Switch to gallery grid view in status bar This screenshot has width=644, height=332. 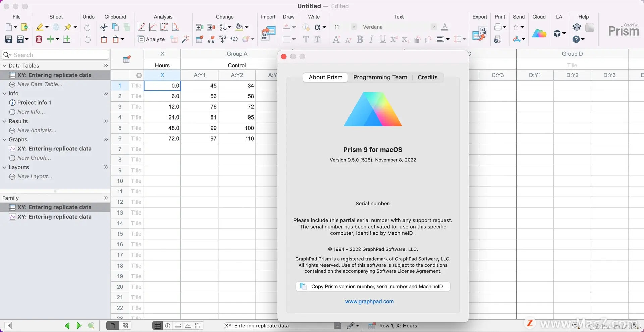[x=125, y=326]
